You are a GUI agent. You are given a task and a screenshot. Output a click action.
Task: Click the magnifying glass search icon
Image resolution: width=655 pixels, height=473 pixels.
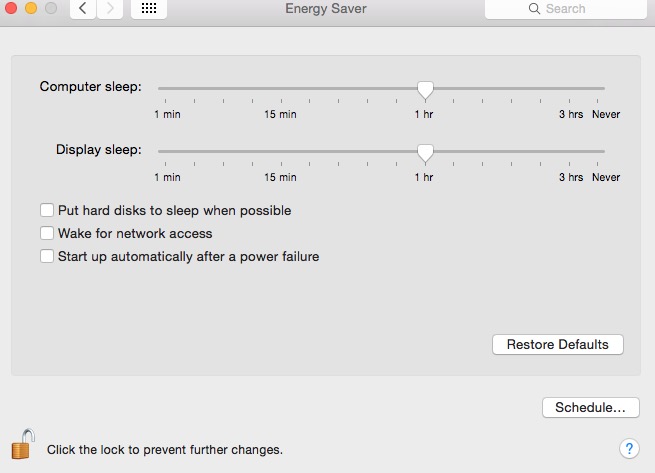(x=537, y=9)
